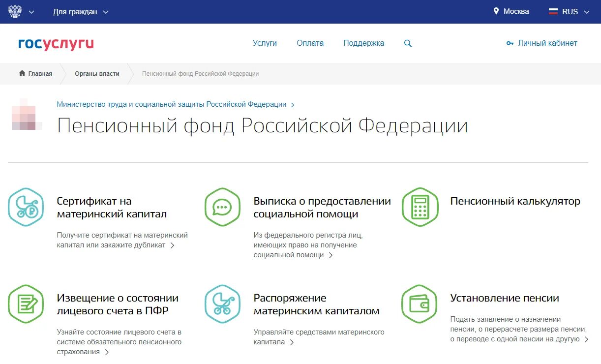Click the stroller icon for Распоряжение материнским капиталом
The width and height of the screenshot is (601, 364).
click(222, 304)
